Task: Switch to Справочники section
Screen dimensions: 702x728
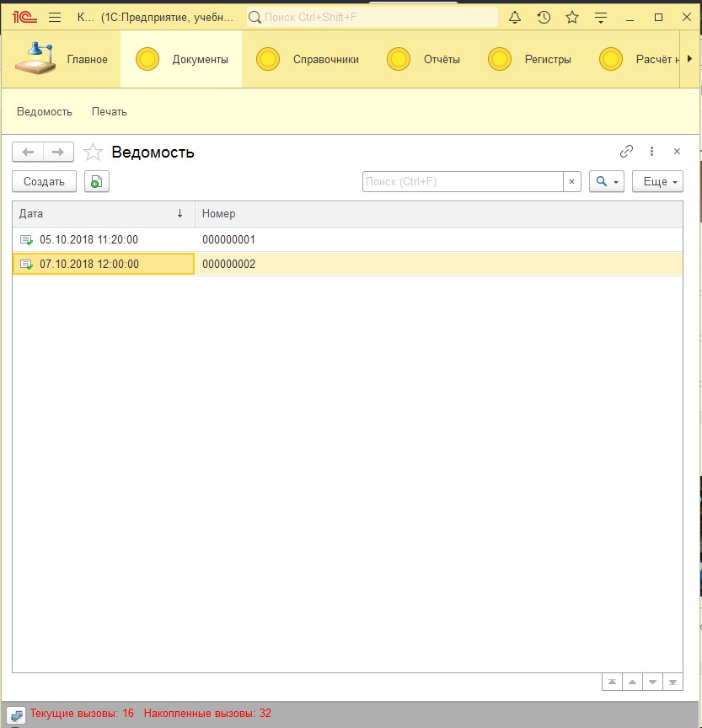Action: (x=308, y=59)
